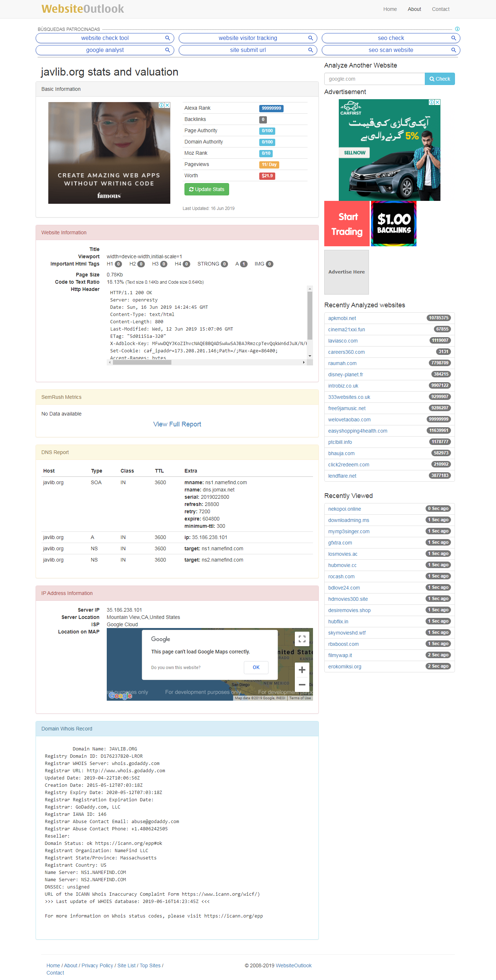Open 'website check tool' sponsored search
496x980 pixels.
105,38
